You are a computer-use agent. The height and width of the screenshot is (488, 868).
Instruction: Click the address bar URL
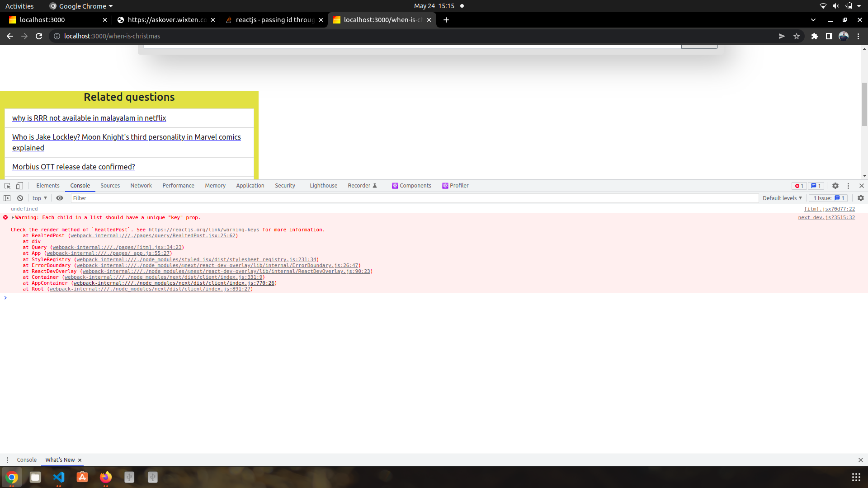112,36
